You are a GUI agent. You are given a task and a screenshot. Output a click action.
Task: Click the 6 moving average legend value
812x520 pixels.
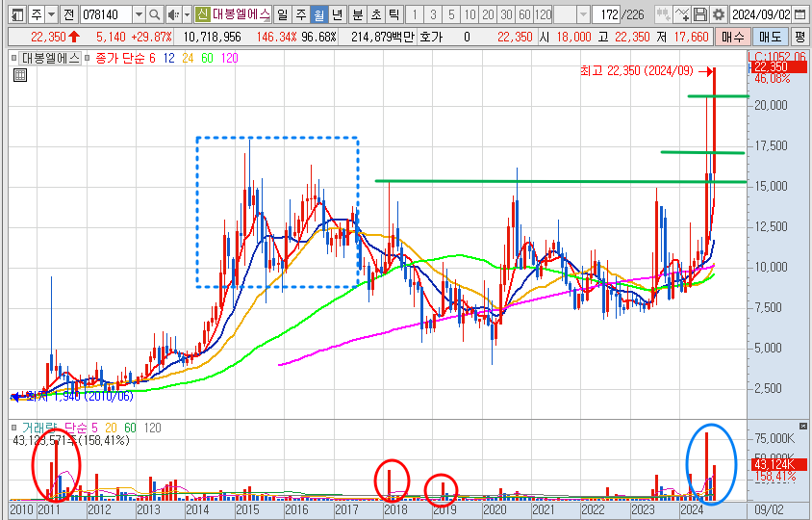point(152,59)
